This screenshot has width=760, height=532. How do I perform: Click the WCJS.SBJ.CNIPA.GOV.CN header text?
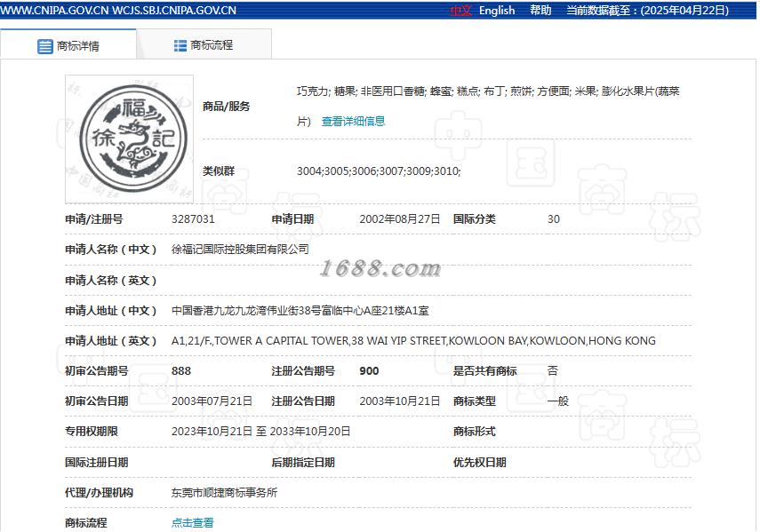click(174, 10)
